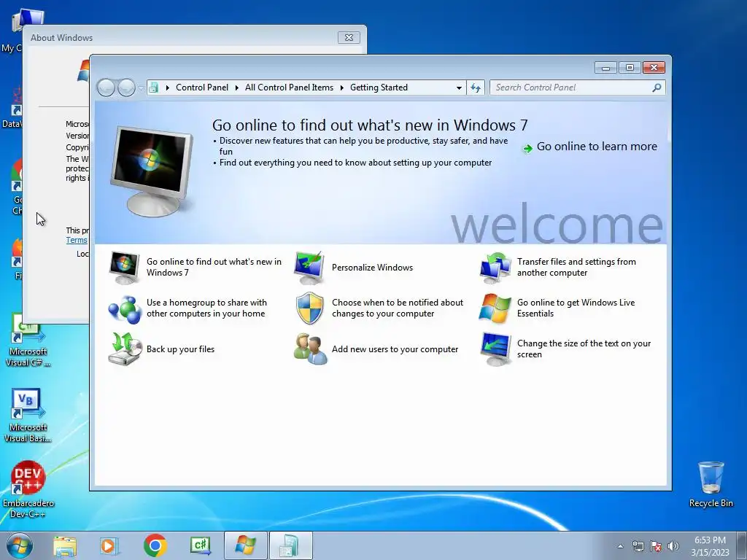Switch to About Windows taskbar button
This screenshot has width=747, height=560.
pyautogui.click(x=245, y=545)
